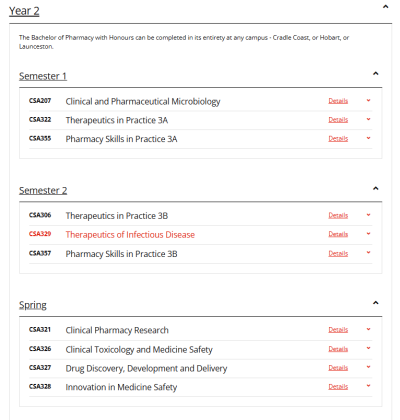Click the CSA329 unit code
Screen dimensions: 400x420
40,234
